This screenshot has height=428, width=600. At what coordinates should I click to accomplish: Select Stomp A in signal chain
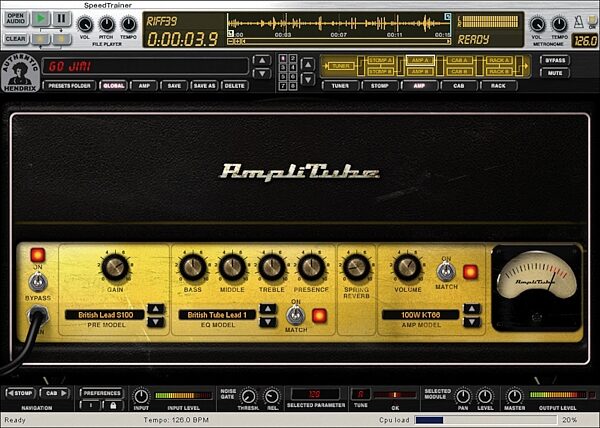coord(380,60)
